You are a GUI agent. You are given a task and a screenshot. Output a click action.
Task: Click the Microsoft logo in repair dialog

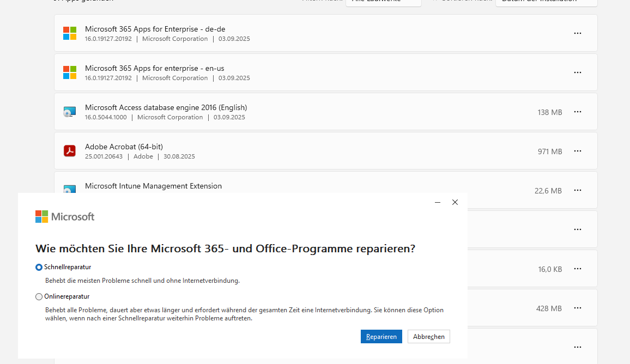tap(65, 216)
